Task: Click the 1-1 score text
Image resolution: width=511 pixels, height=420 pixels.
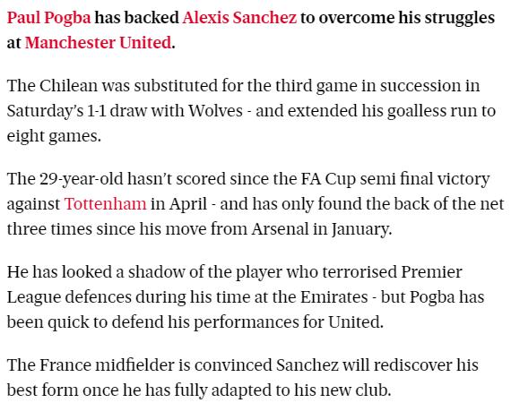Action: click(97, 111)
